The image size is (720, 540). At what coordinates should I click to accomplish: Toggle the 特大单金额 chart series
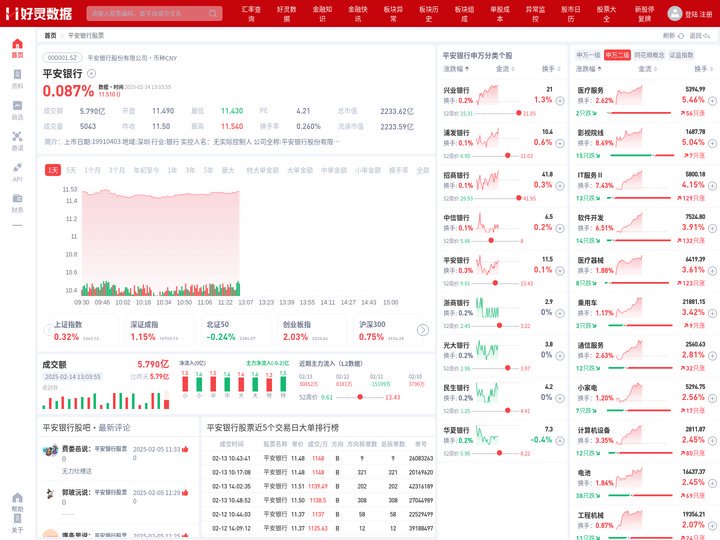tap(263, 170)
